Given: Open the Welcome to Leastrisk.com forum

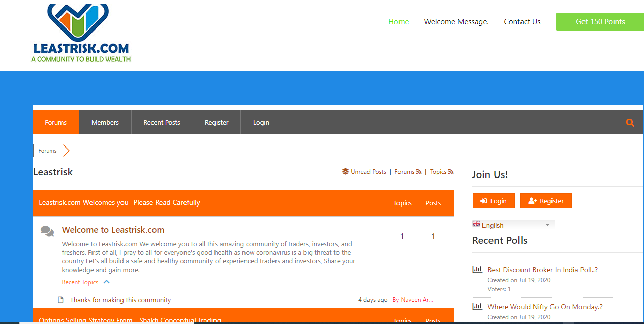Looking at the screenshot, I should pyautogui.click(x=113, y=230).
